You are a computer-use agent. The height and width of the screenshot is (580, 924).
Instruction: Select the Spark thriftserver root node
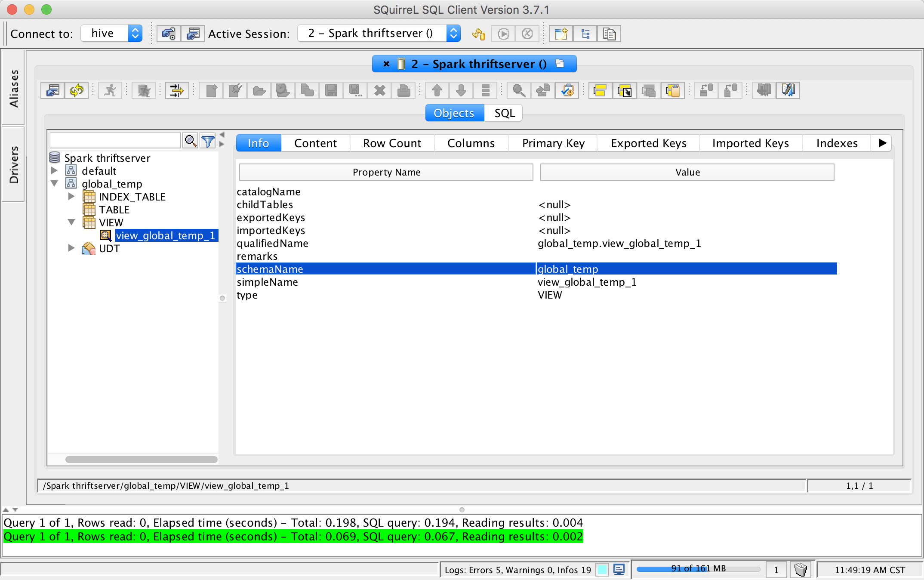107,158
